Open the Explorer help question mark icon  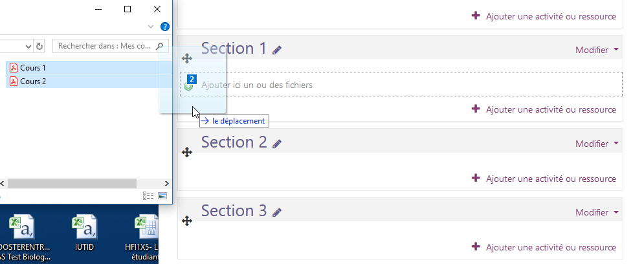click(165, 27)
